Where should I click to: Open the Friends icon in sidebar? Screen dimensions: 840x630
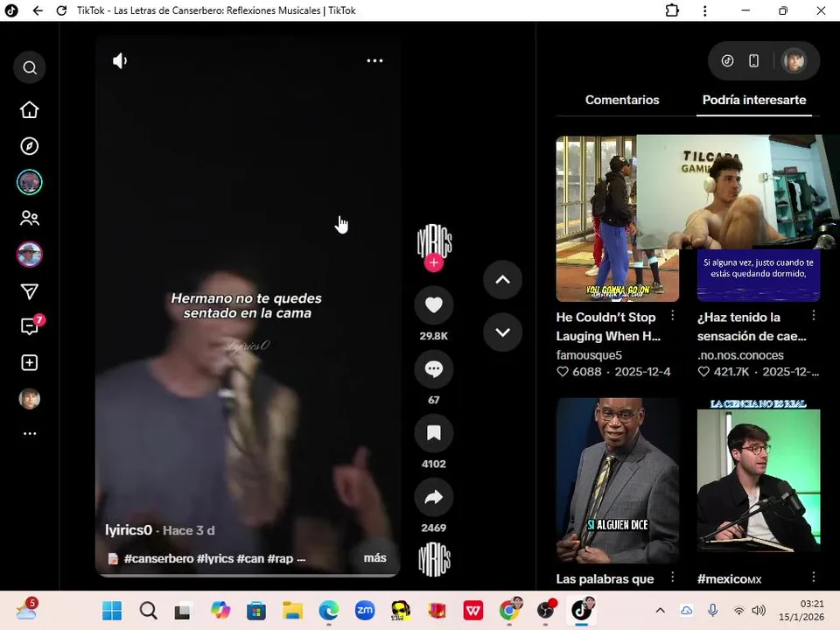30,218
